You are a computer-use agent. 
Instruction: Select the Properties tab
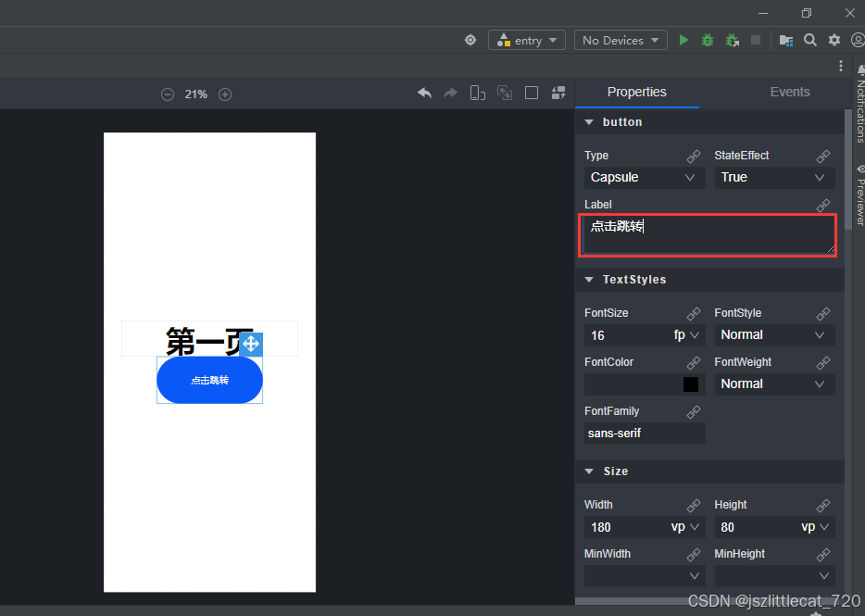[x=636, y=92]
